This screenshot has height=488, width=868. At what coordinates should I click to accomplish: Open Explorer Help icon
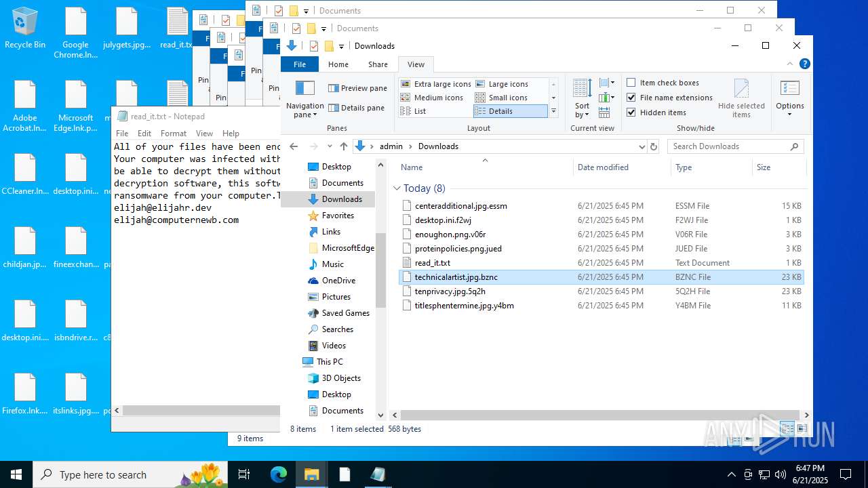coord(804,64)
